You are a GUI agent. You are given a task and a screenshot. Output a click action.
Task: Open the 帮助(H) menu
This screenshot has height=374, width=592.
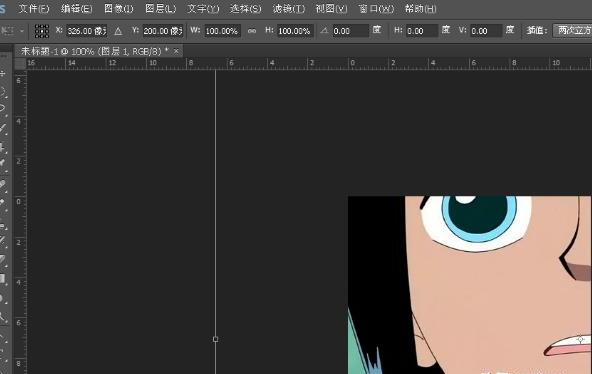(421, 8)
